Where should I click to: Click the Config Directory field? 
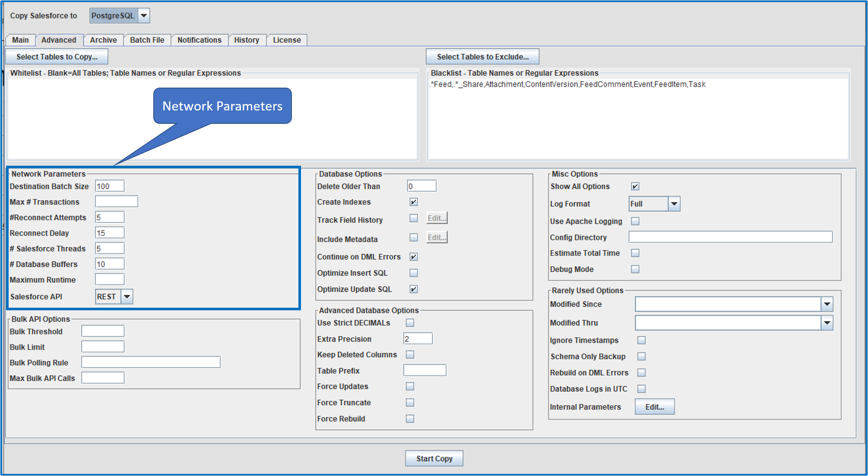[731, 237]
